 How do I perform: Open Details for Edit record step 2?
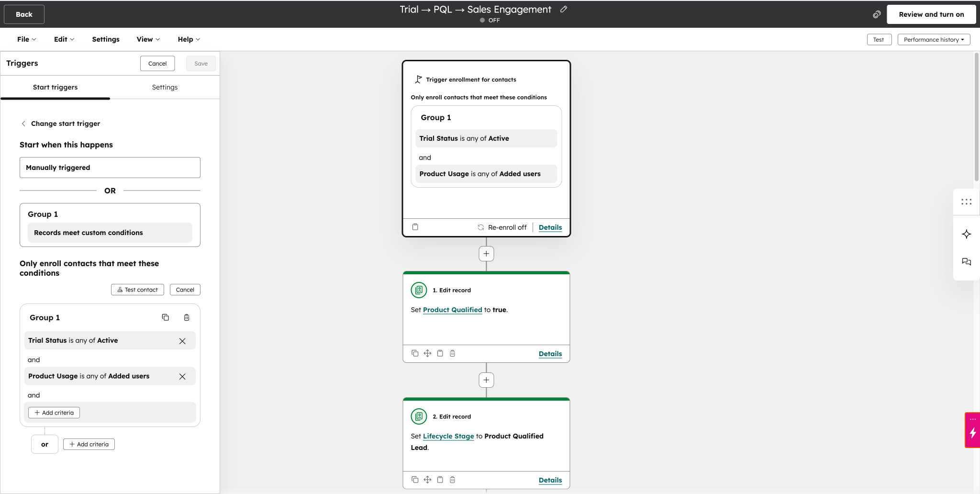pyautogui.click(x=549, y=480)
